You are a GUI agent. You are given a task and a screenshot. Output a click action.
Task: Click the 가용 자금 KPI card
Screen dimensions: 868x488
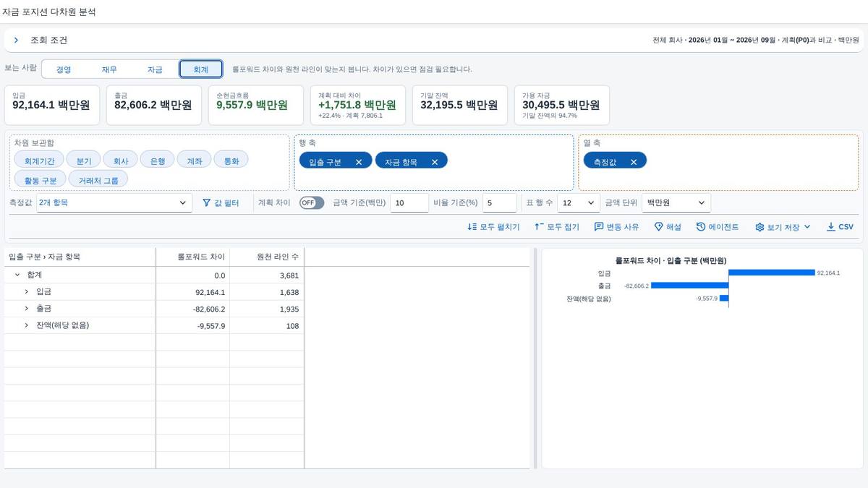pyautogui.click(x=561, y=105)
